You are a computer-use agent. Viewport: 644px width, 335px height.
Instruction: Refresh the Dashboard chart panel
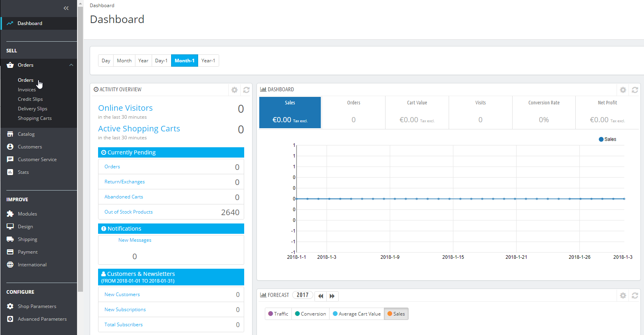pos(635,90)
